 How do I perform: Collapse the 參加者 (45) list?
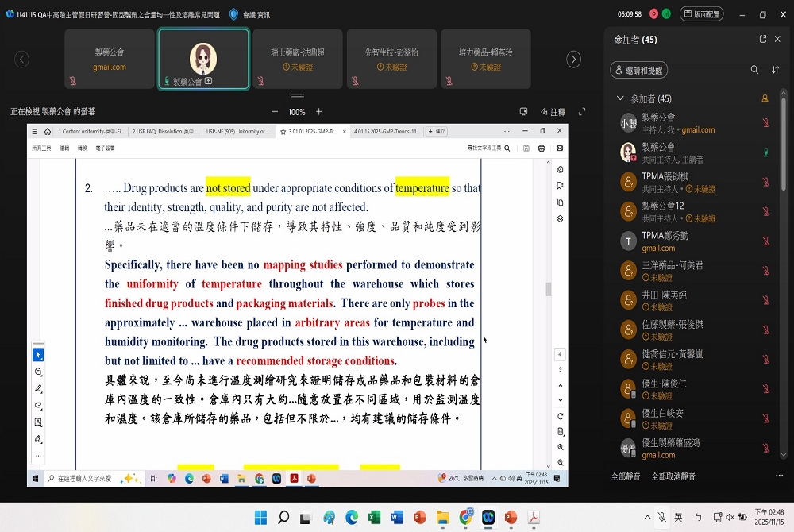click(620, 99)
